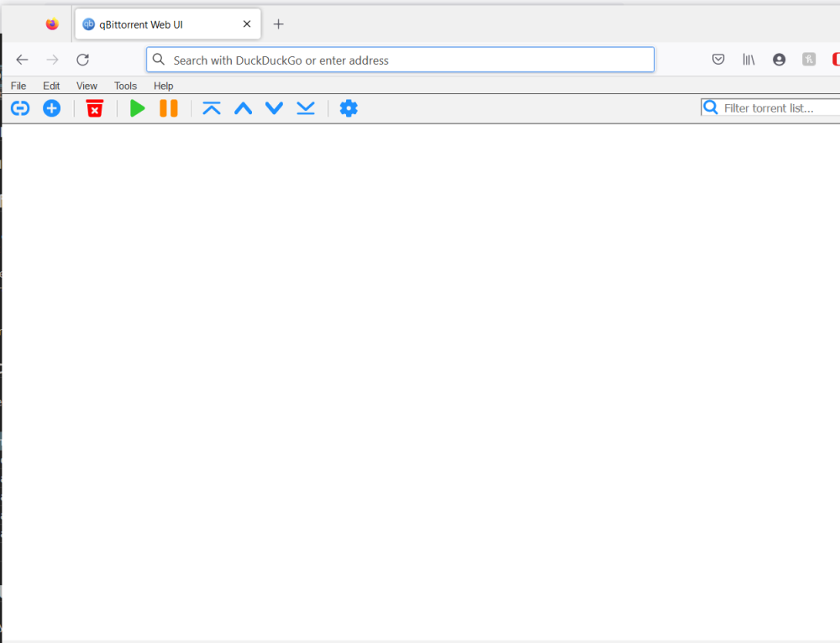Move torrent down in queue

coord(275,108)
